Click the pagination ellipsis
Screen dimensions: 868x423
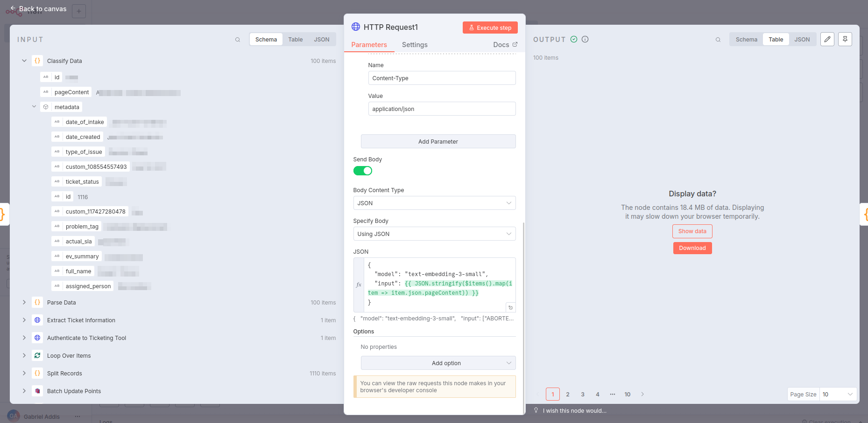click(613, 394)
